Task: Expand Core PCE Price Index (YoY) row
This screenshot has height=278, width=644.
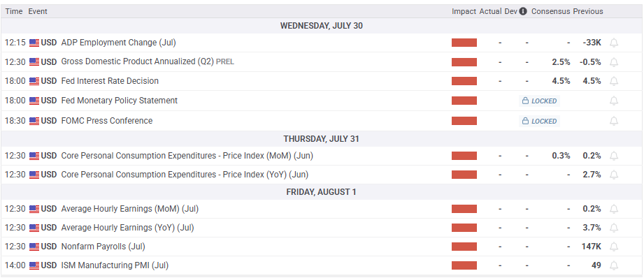Action: pyautogui.click(x=322, y=175)
